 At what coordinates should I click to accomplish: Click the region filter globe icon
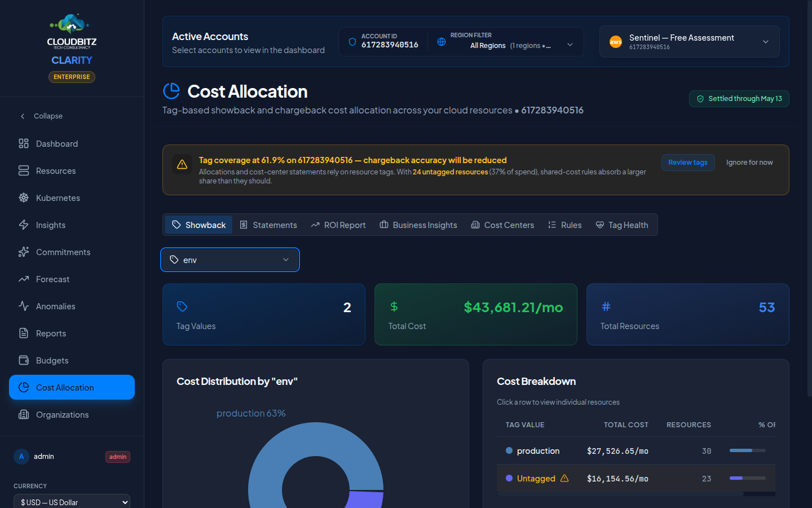[x=442, y=42]
